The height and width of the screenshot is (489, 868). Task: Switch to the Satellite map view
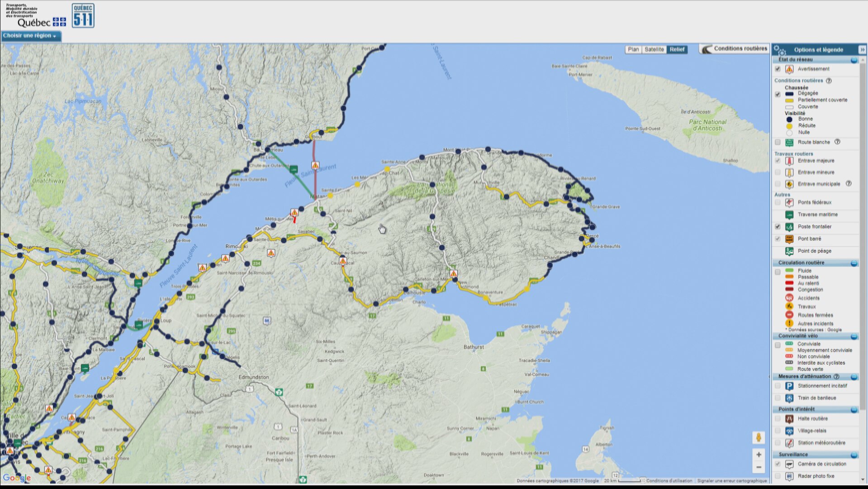point(655,49)
